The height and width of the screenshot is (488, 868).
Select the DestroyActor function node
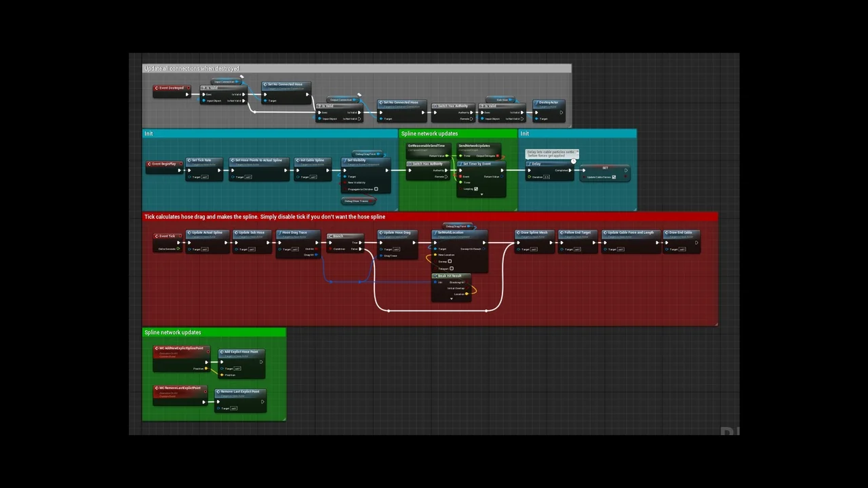tap(548, 103)
